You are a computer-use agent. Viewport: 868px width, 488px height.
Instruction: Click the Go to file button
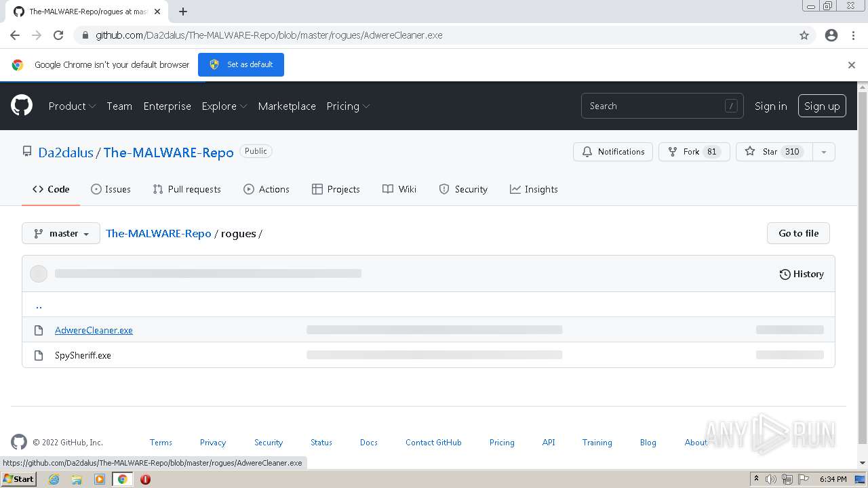pos(798,233)
